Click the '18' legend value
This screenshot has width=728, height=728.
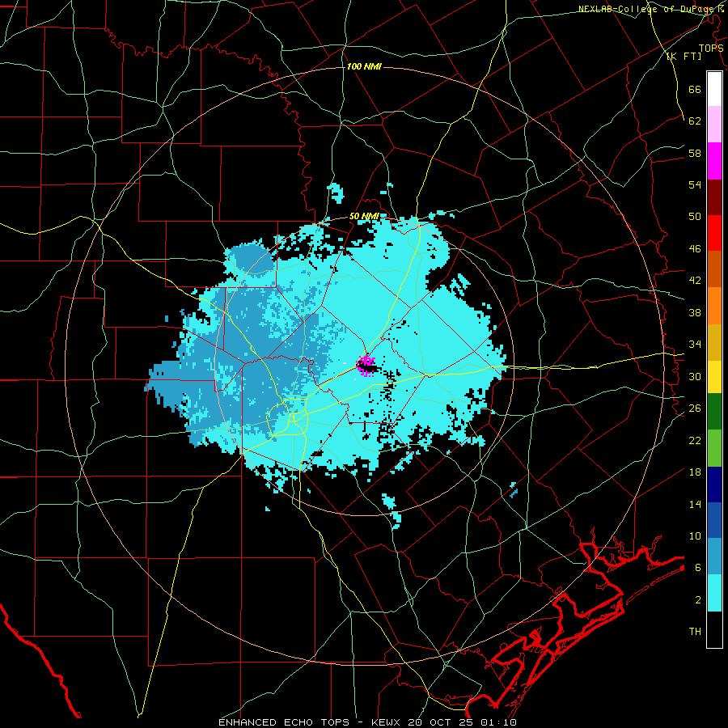[695, 472]
